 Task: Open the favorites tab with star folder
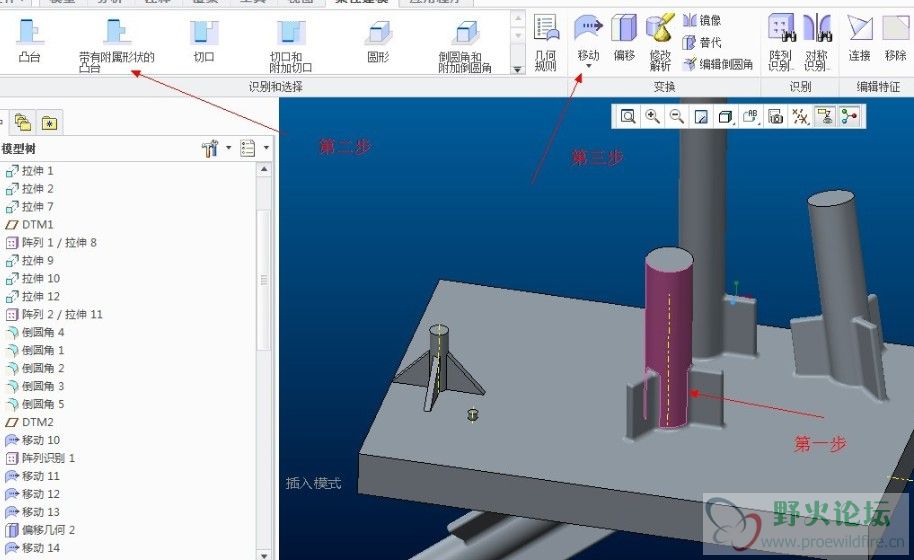[48, 123]
